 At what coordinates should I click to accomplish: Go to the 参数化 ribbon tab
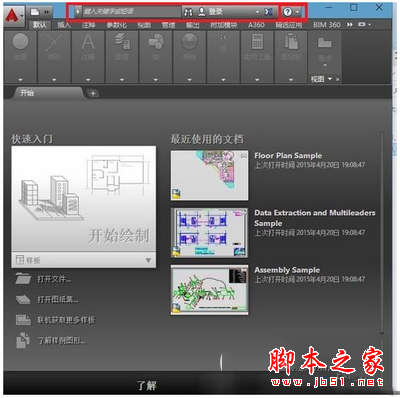[116, 25]
